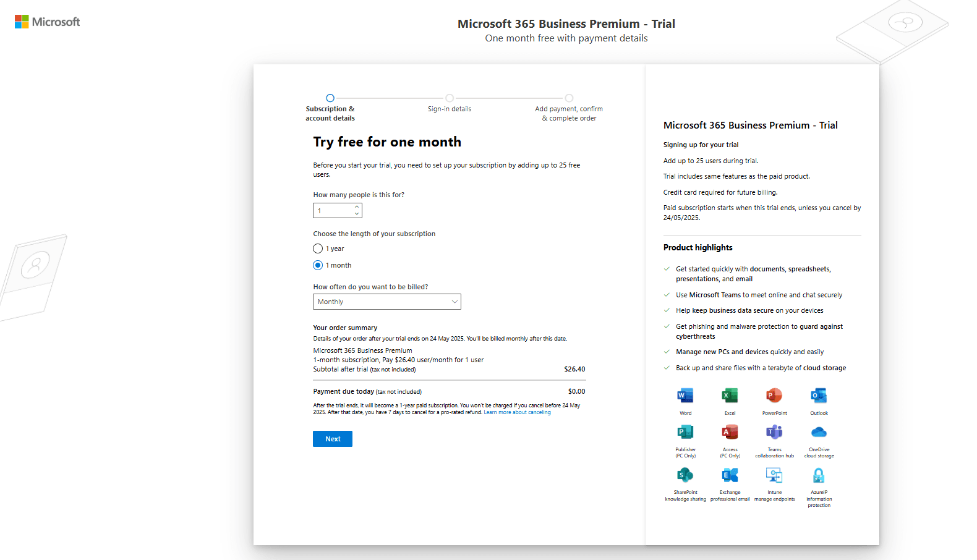The height and width of the screenshot is (560, 977).
Task: Click the Access app icon
Action: click(x=730, y=432)
